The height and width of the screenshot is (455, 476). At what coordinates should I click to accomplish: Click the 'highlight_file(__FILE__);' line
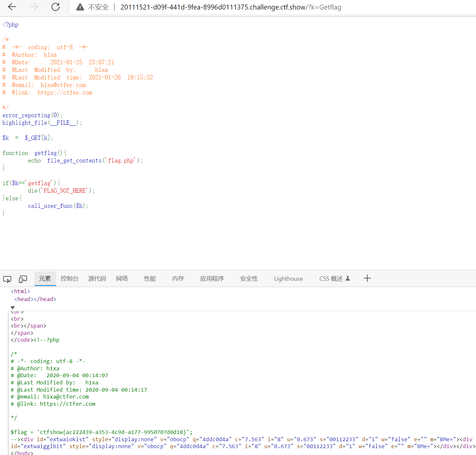pyautogui.click(x=42, y=123)
